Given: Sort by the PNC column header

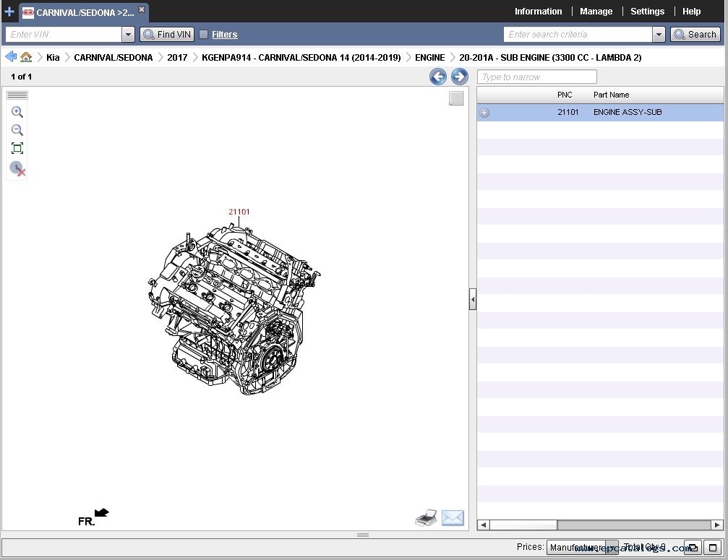Looking at the screenshot, I should [x=565, y=95].
